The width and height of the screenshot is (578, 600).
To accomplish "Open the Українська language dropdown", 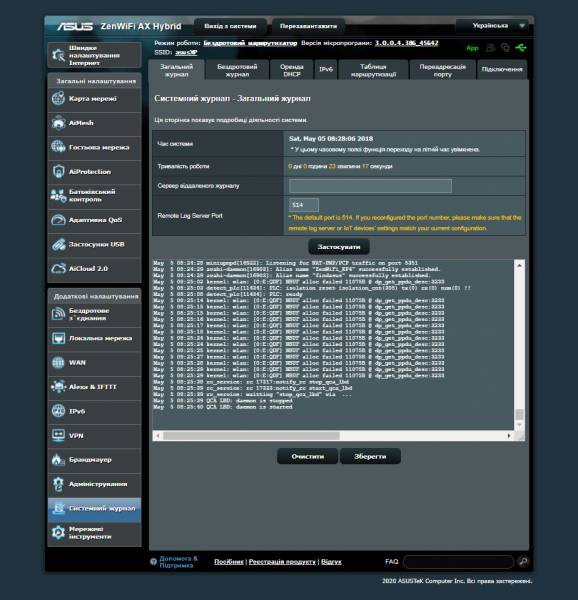I will pyautogui.click(x=493, y=26).
